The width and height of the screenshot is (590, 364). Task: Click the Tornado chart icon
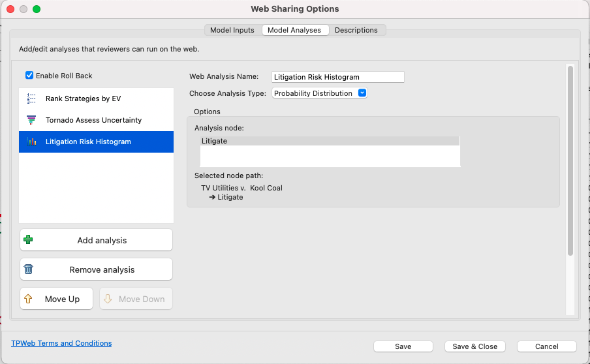[31, 120]
